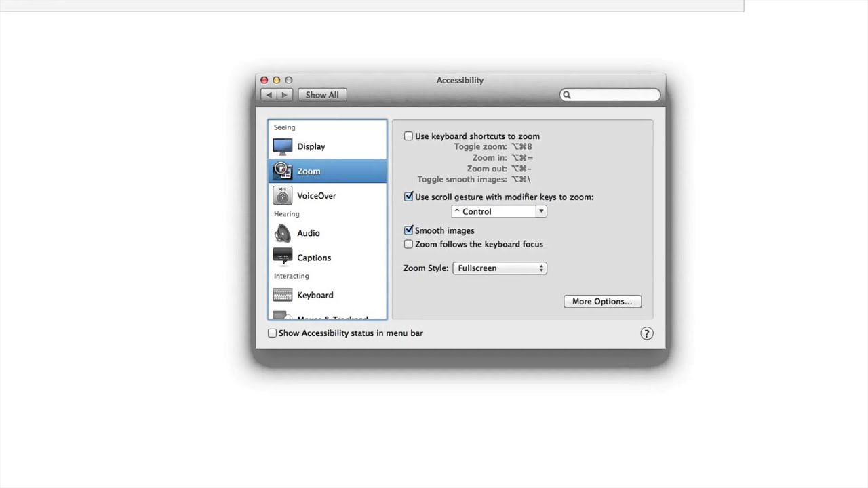The height and width of the screenshot is (488, 868).
Task: Click the Seeing section header
Action: (284, 127)
